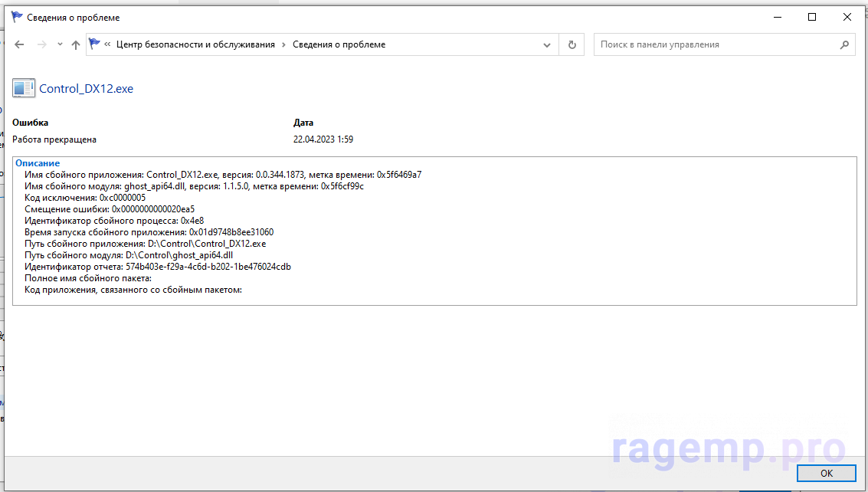Select the "Работа прекращена" error text
This screenshot has width=868, height=492.
pyautogui.click(x=54, y=139)
